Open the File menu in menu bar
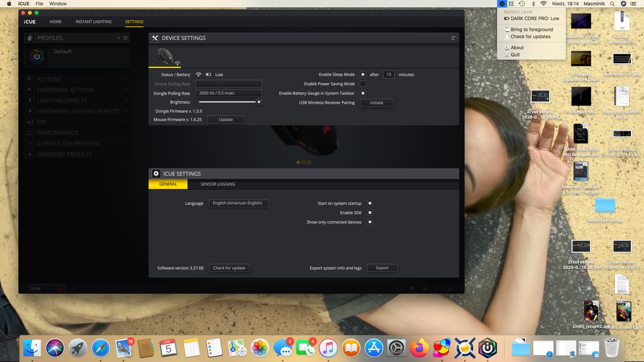644x362 pixels. point(39,4)
